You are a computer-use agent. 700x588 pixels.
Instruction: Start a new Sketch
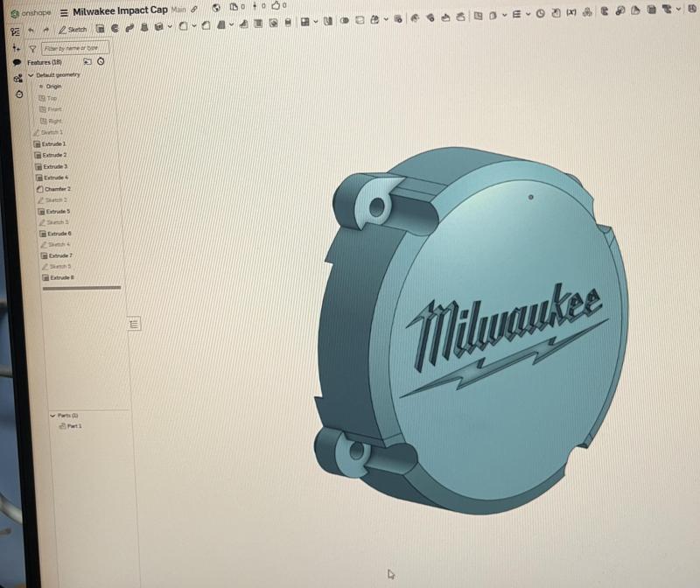point(73,30)
